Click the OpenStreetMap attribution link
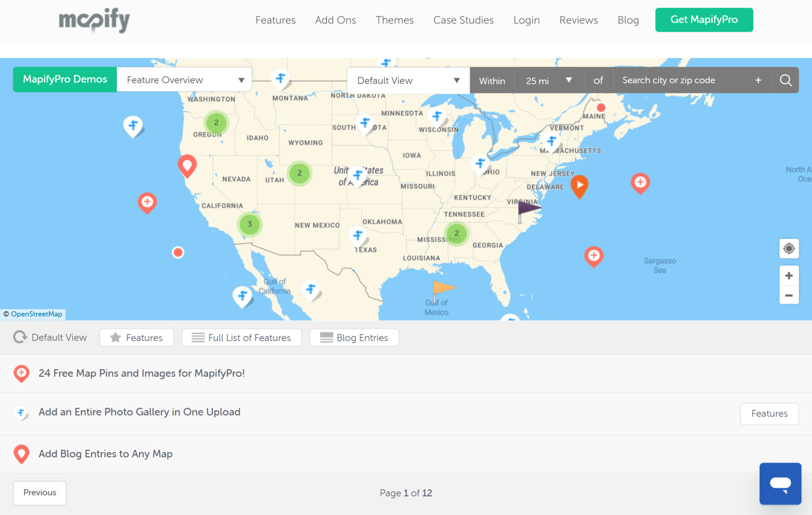Viewport: 812px width, 515px height. tap(36, 314)
